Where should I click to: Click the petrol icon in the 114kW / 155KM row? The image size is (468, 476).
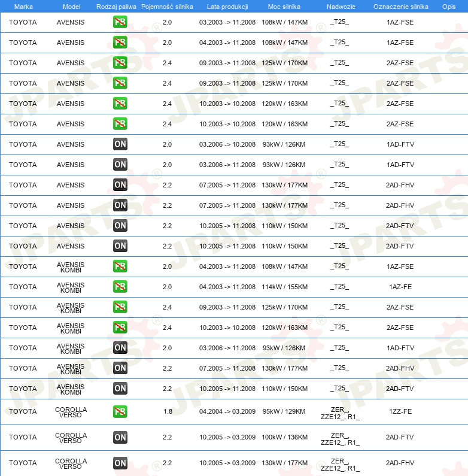click(120, 286)
